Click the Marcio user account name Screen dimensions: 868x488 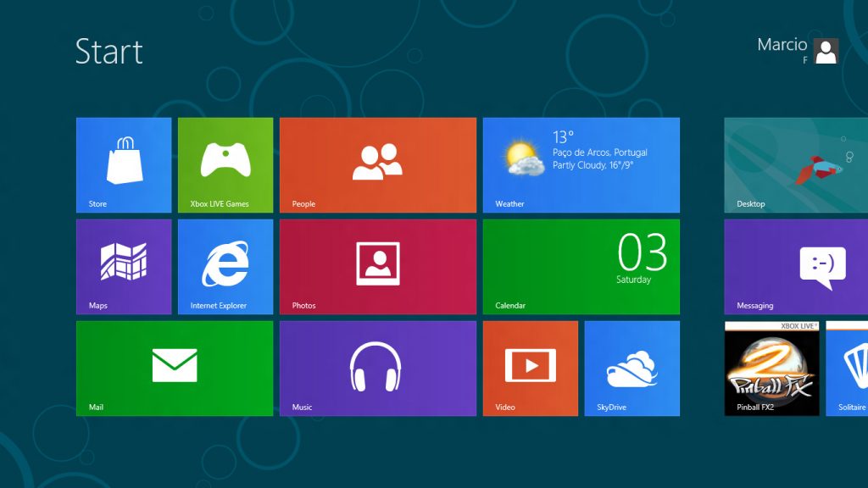tap(782, 45)
